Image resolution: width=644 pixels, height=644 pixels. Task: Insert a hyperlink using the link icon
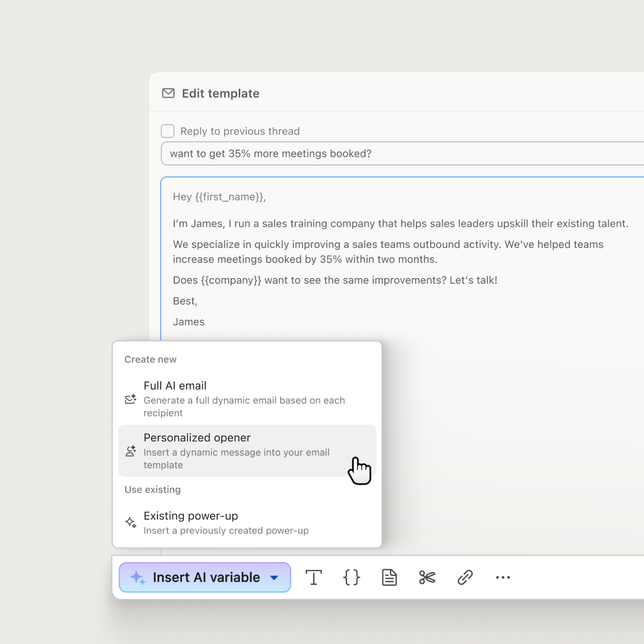click(x=465, y=577)
